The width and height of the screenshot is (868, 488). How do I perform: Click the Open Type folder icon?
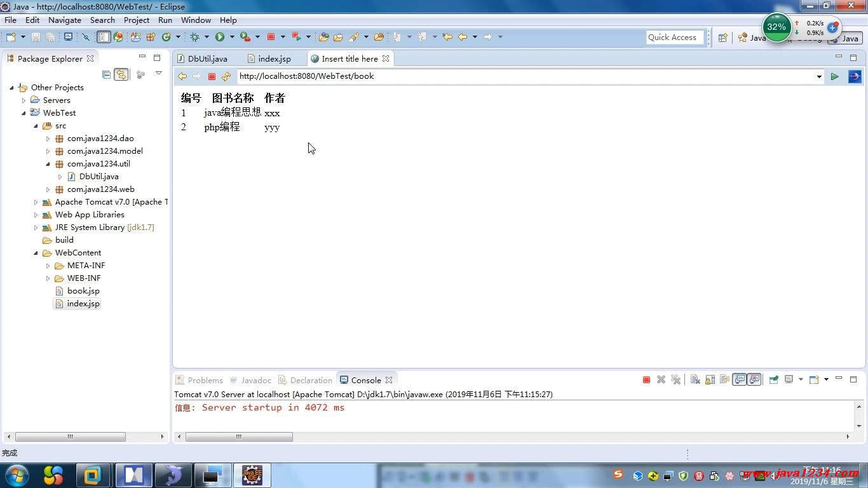tap(323, 37)
